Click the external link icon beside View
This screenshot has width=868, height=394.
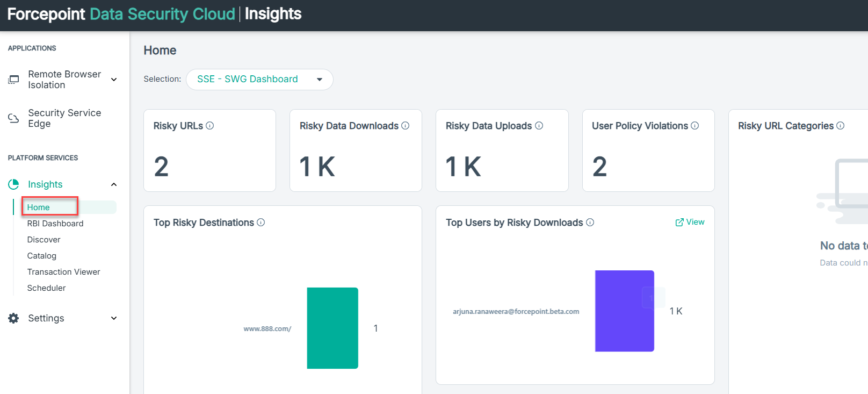[679, 222]
